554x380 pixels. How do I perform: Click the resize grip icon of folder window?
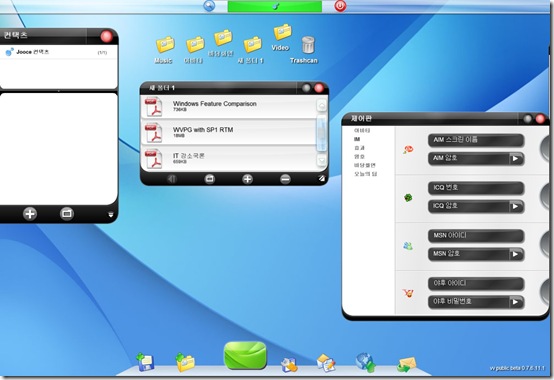(x=322, y=179)
